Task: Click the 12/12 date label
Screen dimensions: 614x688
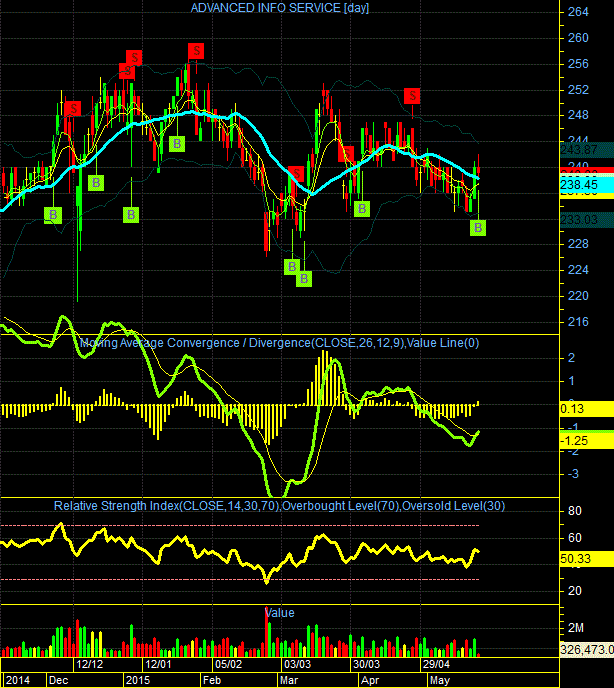Action: click(x=90, y=664)
